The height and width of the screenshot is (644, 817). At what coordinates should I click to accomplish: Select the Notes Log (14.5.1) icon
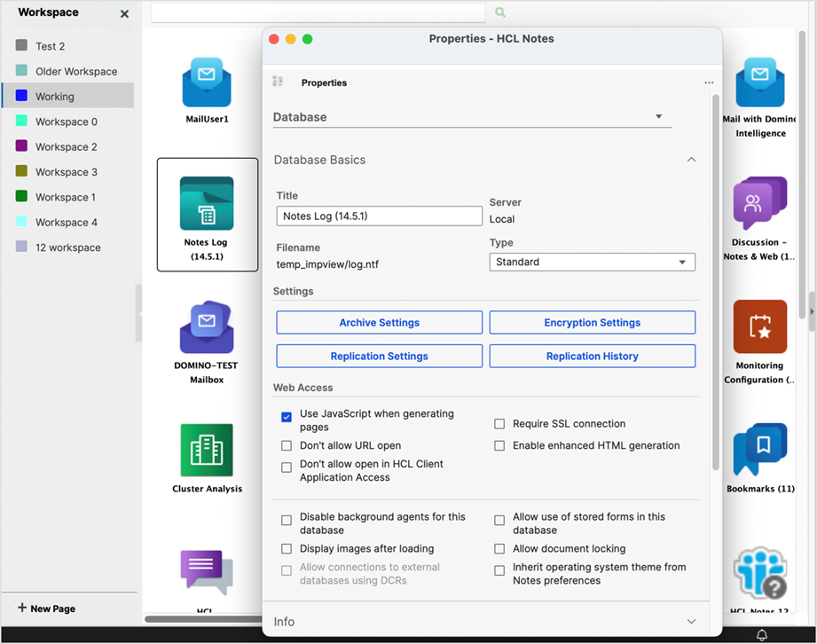(x=207, y=204)
